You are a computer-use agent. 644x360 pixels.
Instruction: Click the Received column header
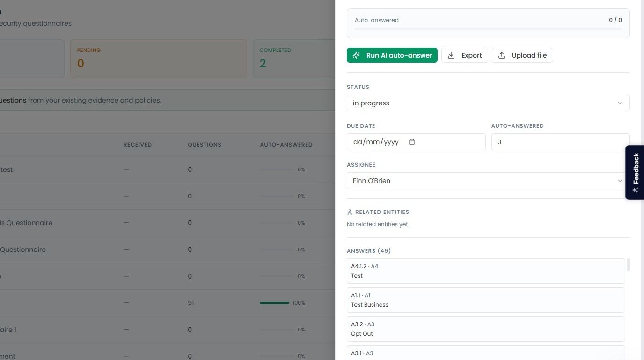138,145
